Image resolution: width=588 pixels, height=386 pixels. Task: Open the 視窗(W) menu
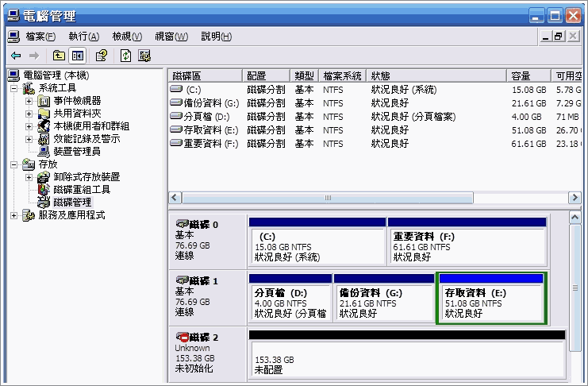pos(171,37)
